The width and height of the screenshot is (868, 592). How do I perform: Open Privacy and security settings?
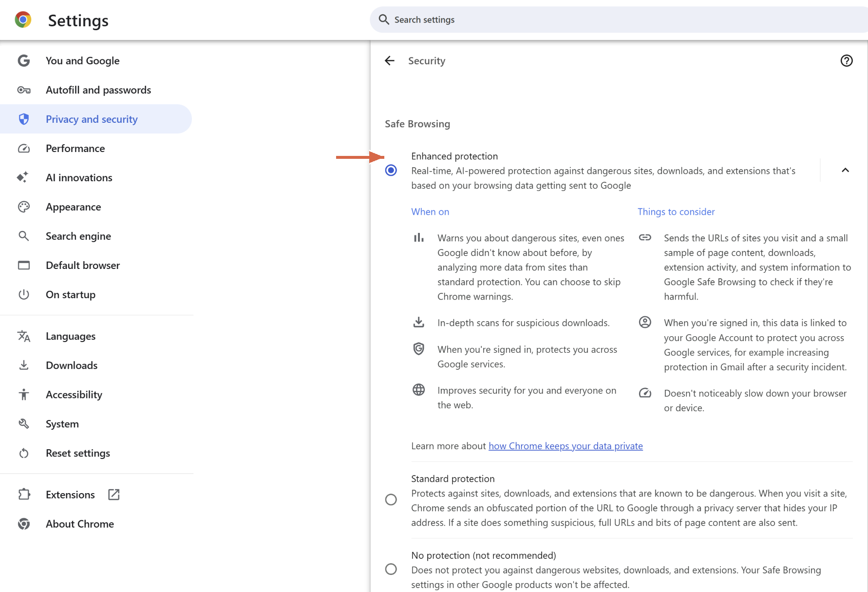click(96, 119)
